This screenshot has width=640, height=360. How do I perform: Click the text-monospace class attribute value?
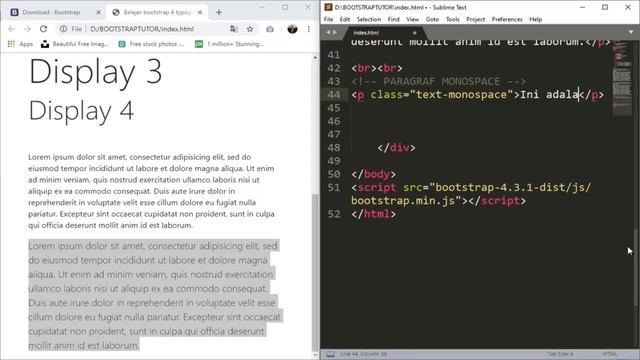click(x=462, y=95)
